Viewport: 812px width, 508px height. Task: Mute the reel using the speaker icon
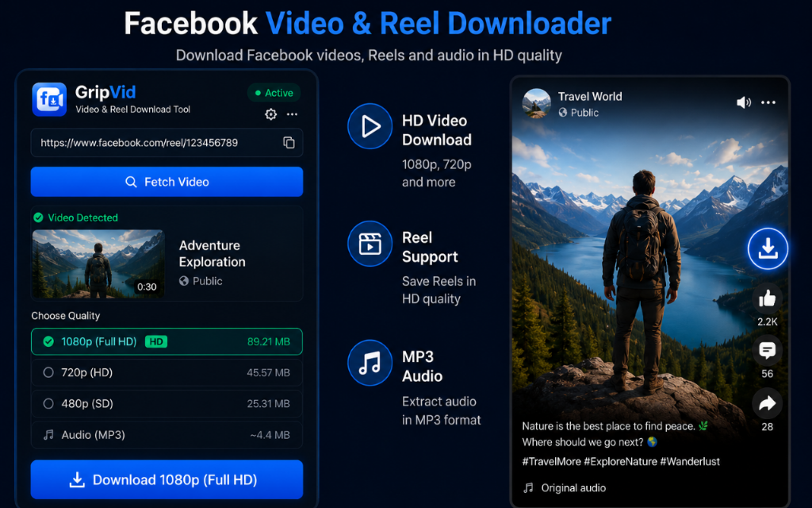[x=744, y=102]
